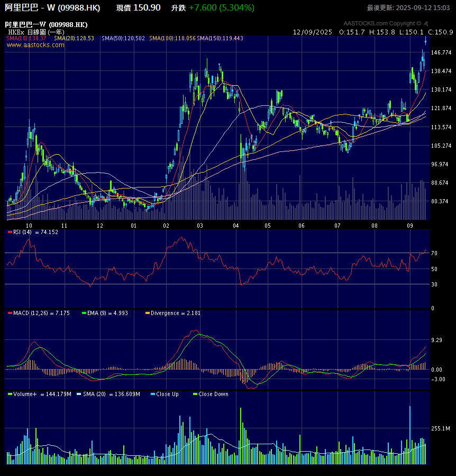Click month label 06 on time axis
Viewport: 456px width, 476px height.
tap(302, 226)
